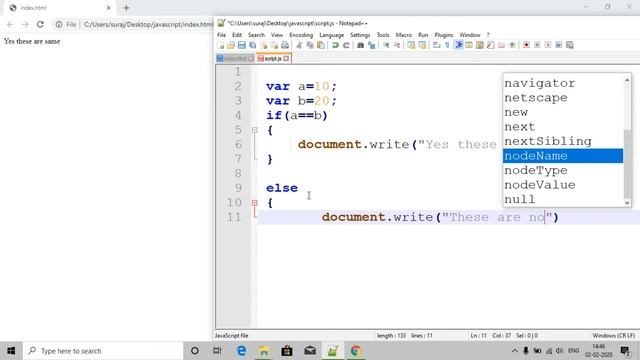Open Microsoft Edge from the taskbar
The image size is (640, 360).
(x=241, y=351)
